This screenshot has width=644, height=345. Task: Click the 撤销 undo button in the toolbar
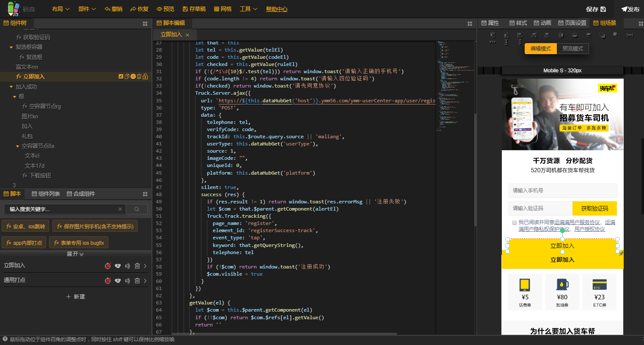coord(113,9)
